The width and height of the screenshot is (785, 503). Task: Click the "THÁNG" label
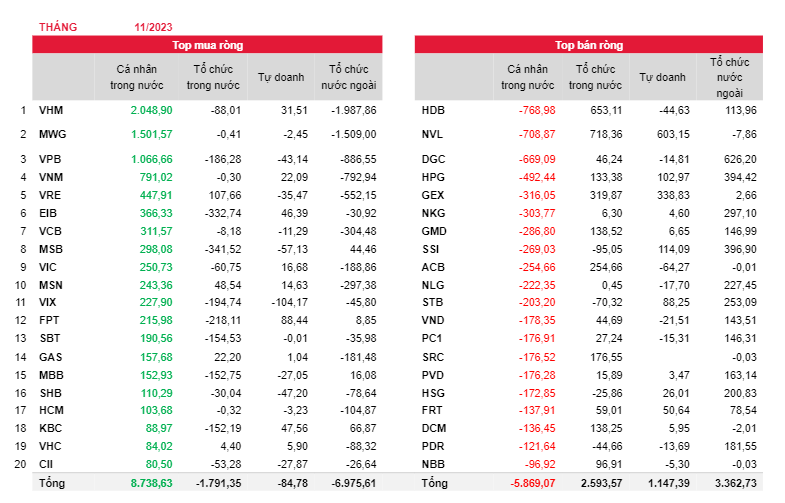(57, 27)
